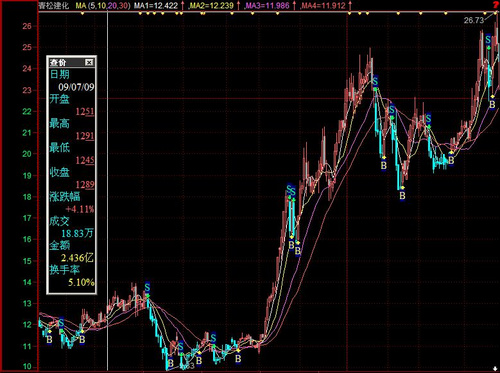Click the S sell marker near price 13

[x=147, y=287]
